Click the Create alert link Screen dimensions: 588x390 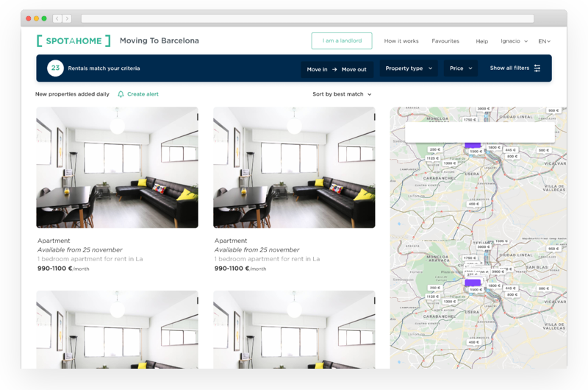(143, 94)
